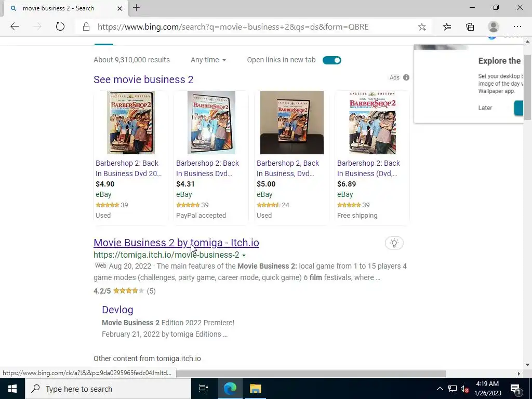
Task: Click the $4.31 Barbershop 2 DVD image
Action: tap(211, 123)
